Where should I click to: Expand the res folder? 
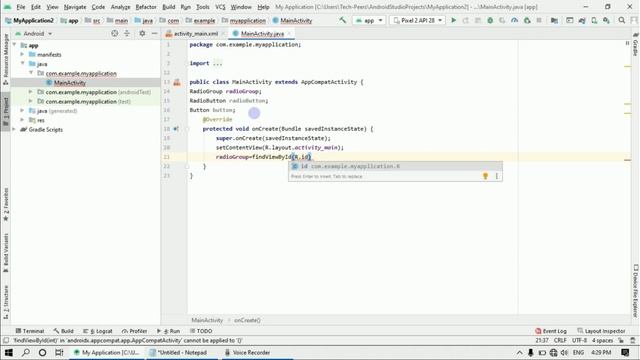point(23,120)
